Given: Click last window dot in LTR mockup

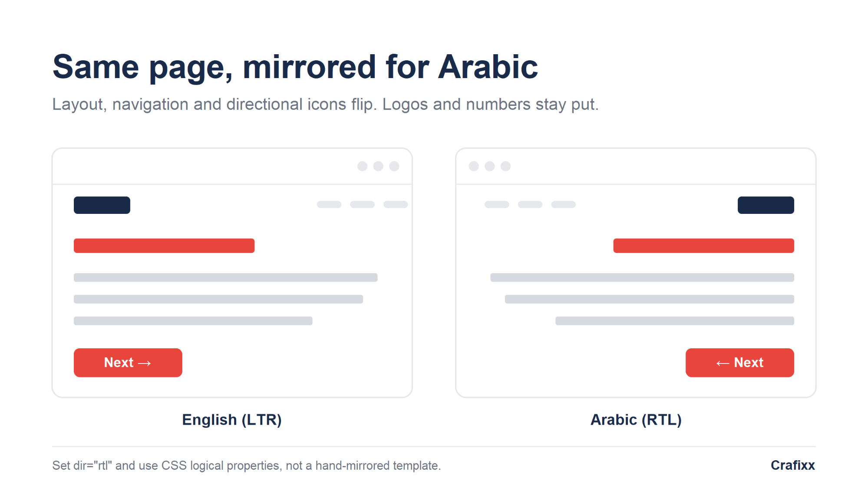Looking at the screenshot, I should coord(394,166).
